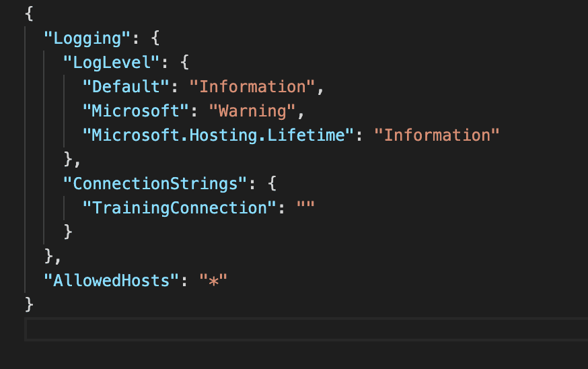The width and height of the screenshot is (588, 369).
Task: Click the "TrainingConnection" key
Action: point(179,207)
